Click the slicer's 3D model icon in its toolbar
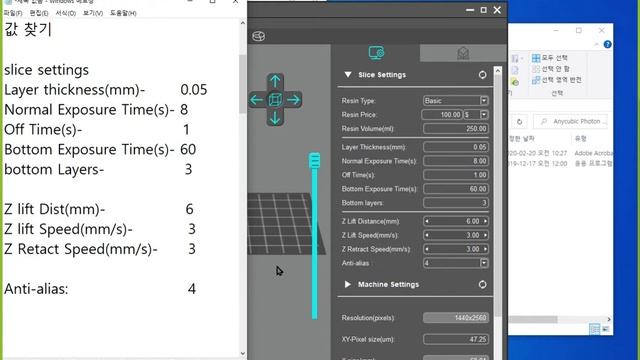This screenshot has width=640, height=360. [x=258, y=36]
